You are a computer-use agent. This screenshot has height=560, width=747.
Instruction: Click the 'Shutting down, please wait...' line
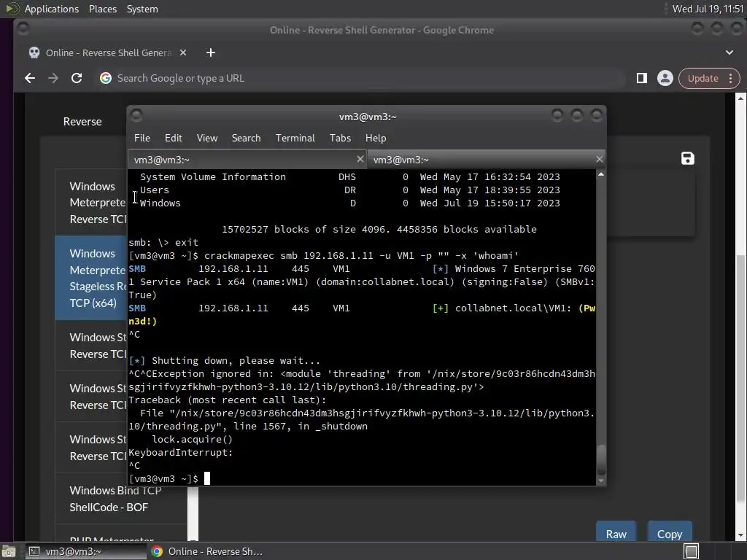[225, 360]
